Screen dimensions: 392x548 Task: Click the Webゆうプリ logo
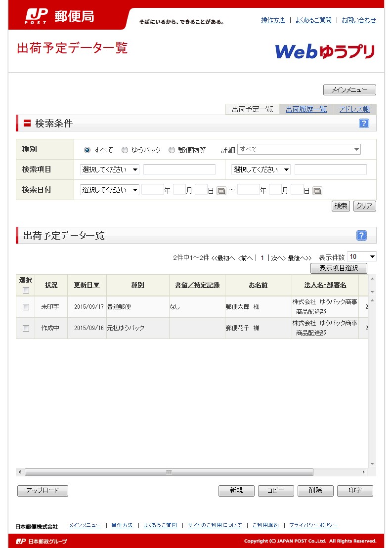(x=325, y=51)
